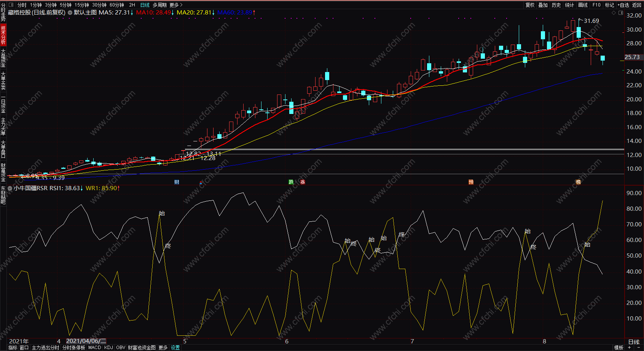Image resolution: width=644 pixels, height=351 pixels.
Task: Click the 复权 button
Action: [530, 5]
